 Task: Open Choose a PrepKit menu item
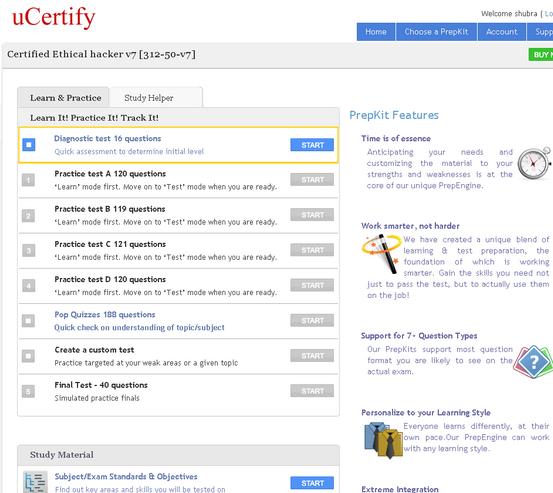[x=436, y=32]
